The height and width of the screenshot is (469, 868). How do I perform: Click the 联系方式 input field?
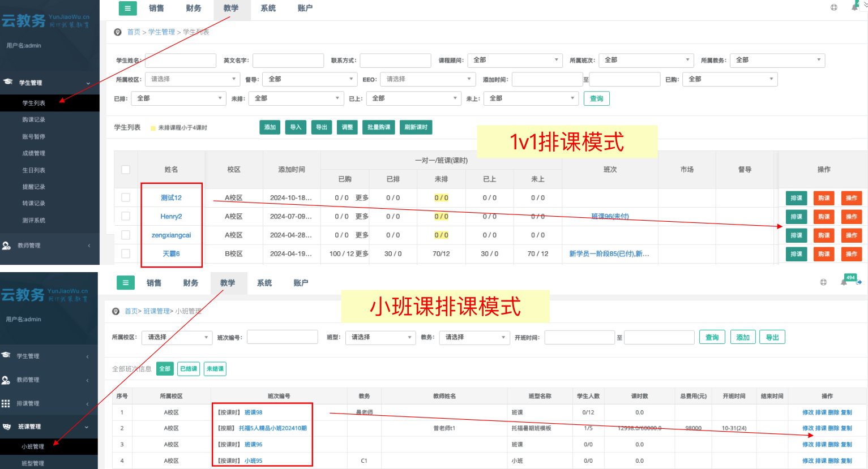click(x=396, y=61)
